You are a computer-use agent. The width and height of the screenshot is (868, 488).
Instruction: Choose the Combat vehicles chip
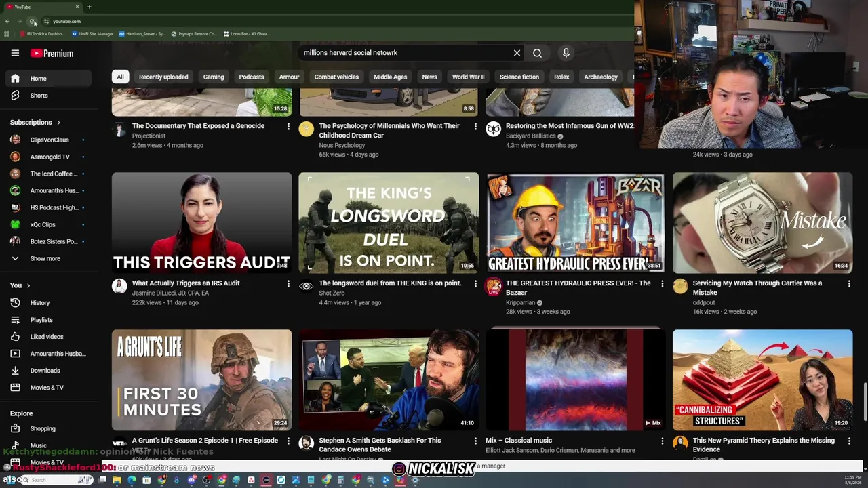click(x=336, y=77)
